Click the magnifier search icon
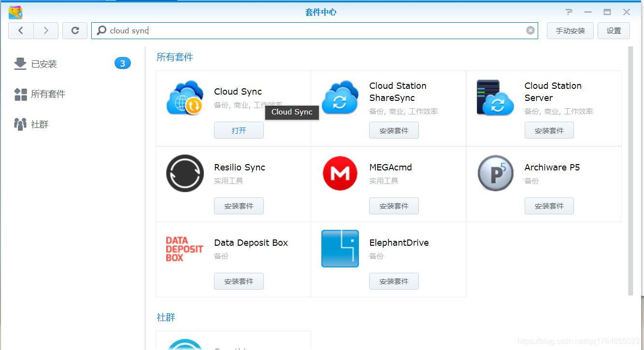 pos(101,30)
